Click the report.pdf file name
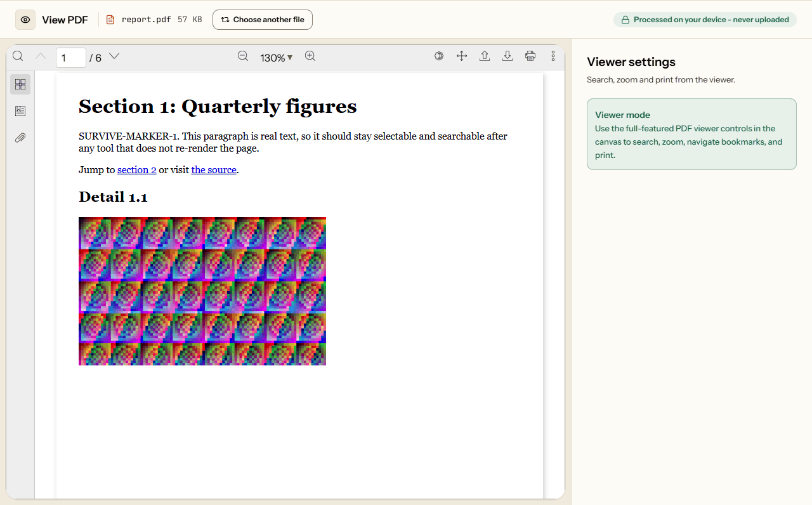812x505 pixels. pos(147,20)
